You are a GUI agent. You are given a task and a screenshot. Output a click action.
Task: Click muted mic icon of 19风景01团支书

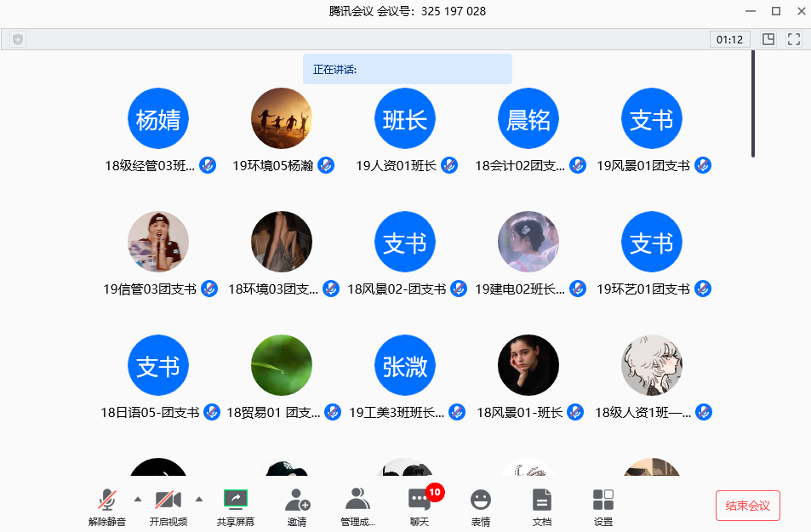coord(703,166)
